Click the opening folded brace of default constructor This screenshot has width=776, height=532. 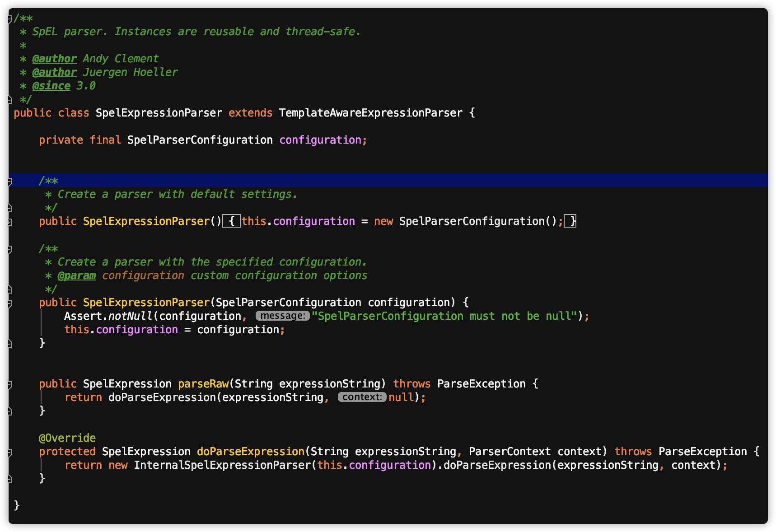tap(232, 221)
